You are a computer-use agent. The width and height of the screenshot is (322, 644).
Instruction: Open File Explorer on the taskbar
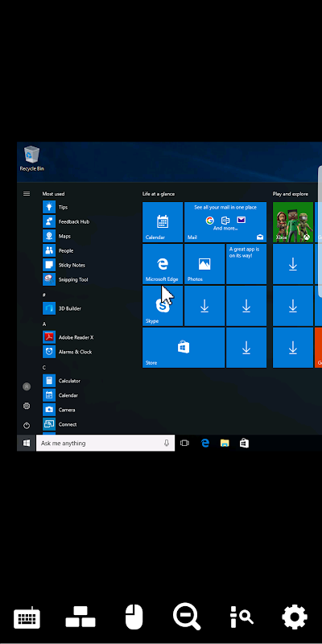pos(225,443)
